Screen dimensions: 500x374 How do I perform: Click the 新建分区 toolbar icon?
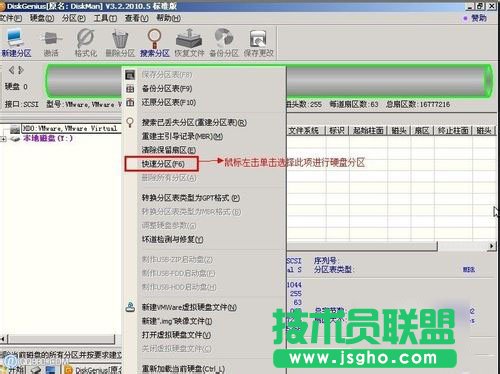coord(16,43)
